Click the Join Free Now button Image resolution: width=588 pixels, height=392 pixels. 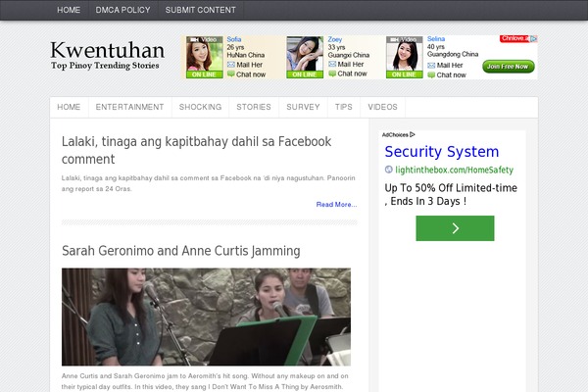click(x=508, y=67)
